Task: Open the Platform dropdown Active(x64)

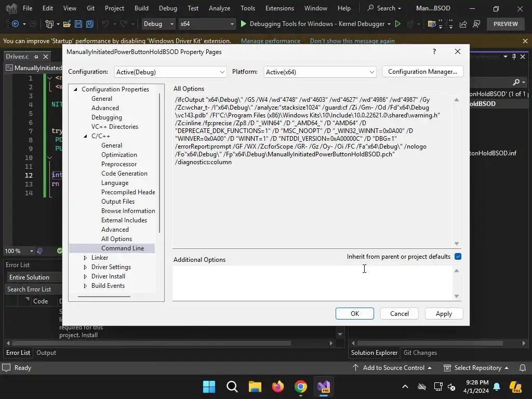Action: (320, 72)
